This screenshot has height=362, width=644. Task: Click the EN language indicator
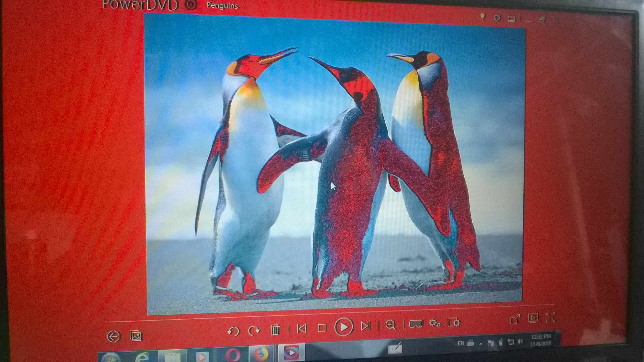461,343
